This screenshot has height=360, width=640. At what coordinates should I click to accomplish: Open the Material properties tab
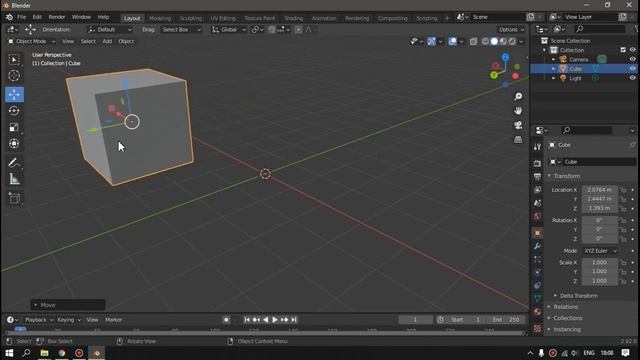click(x=537, y=312)
